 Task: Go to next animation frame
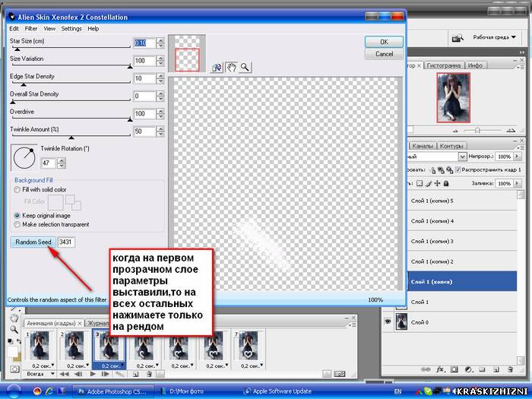click(x=106, y=374)
